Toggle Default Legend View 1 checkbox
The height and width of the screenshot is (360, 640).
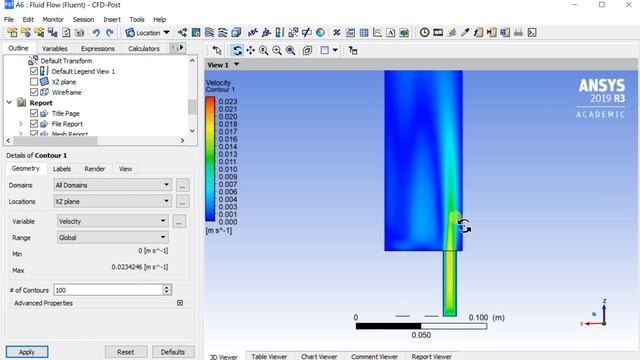(34, 71)
